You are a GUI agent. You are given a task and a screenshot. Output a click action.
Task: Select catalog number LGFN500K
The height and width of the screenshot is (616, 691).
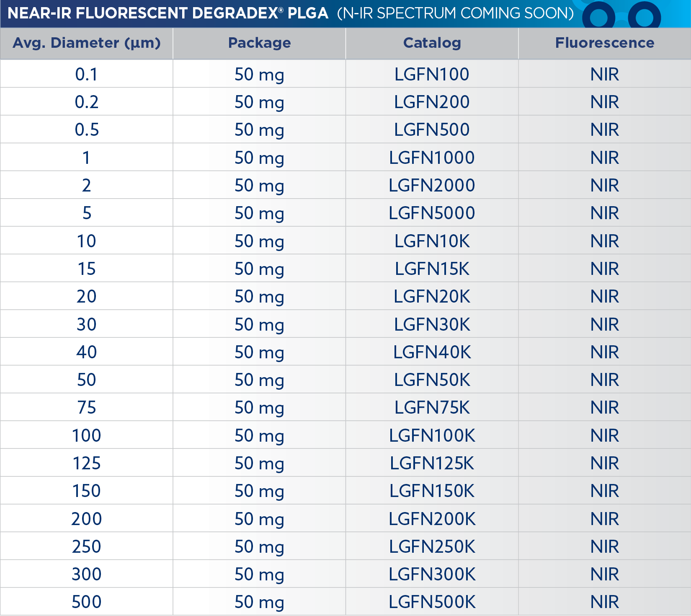[x=432, y=602]
